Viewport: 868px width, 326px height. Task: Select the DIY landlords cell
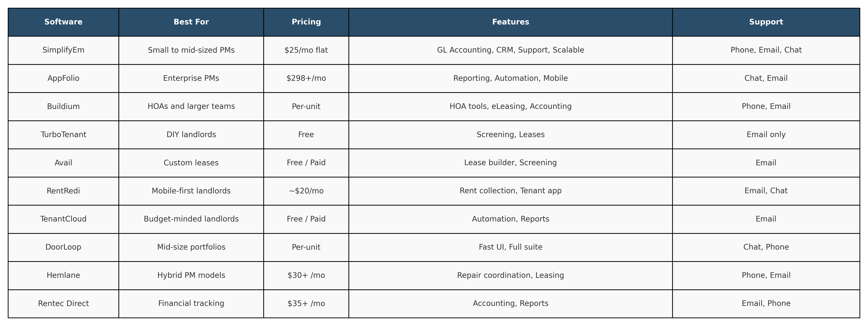(191, 135)
